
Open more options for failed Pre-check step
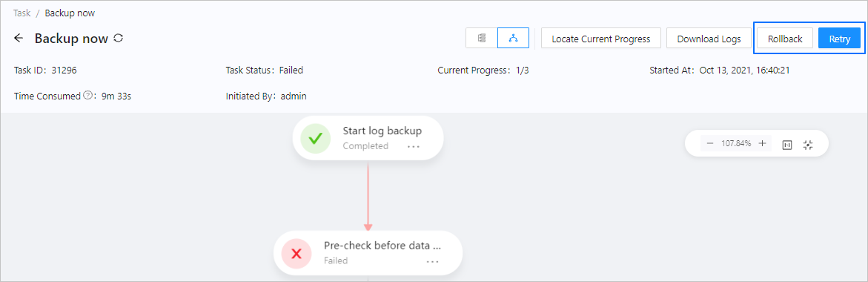pyautogui.click(x=432, y=261)
